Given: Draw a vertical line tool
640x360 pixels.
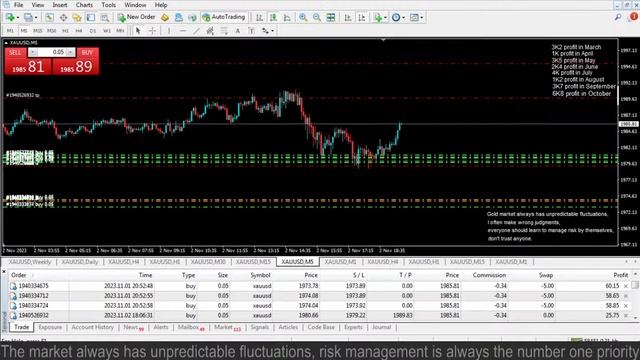Looking at the screenshot, I should pos(169,31).
